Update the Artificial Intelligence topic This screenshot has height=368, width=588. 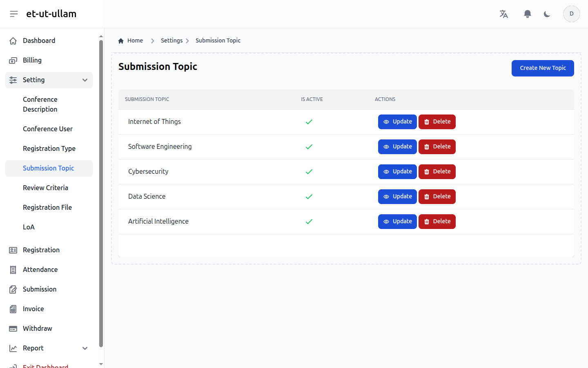(x=397, y=222)
